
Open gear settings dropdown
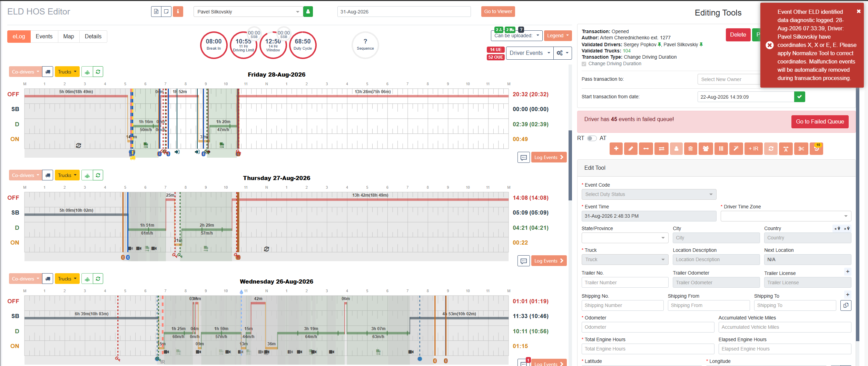point(563,53)
